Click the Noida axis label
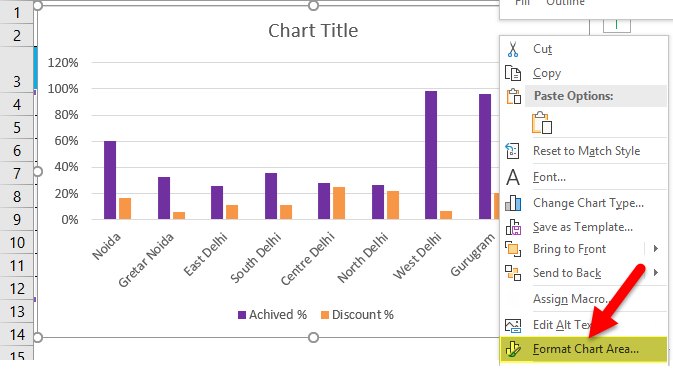This screenshot has width=673, height=374. 106,247
